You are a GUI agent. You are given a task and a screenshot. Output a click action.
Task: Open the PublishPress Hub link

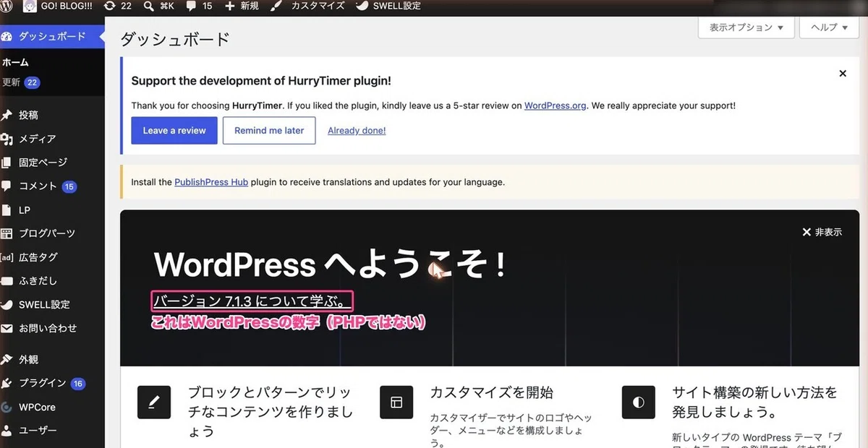(x=211, y=182)
